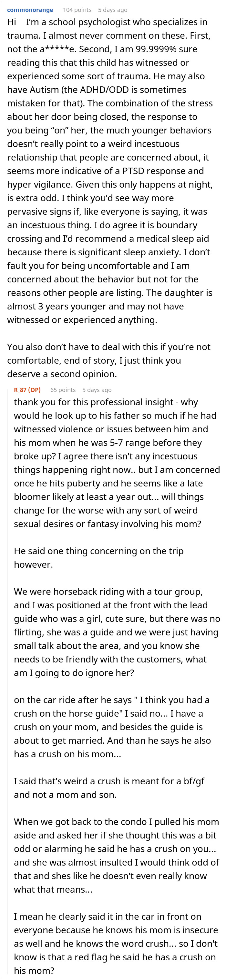The width and height of the screenshot is (226, 980).
Task: Open the R_87 (OP) user profile
Action: (x=27, y=390)
